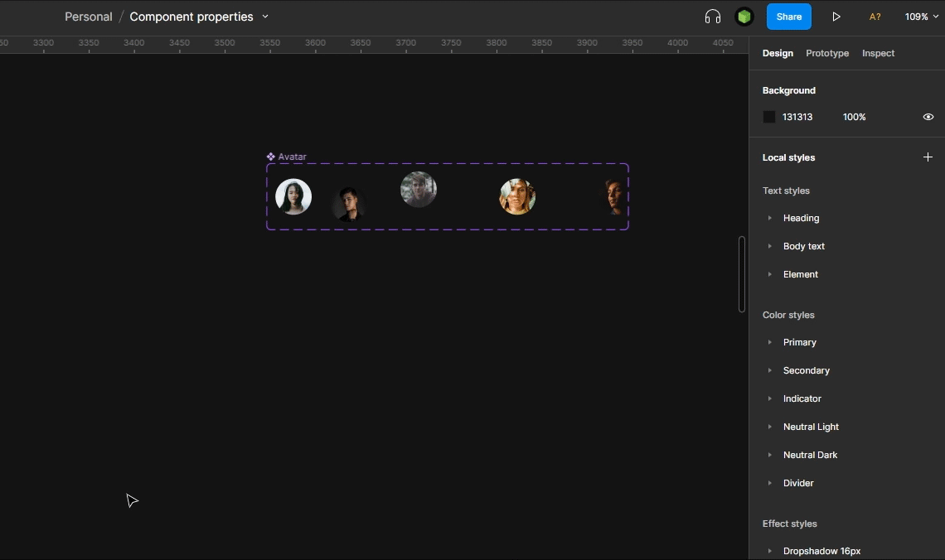
Task: Start audio call with the headphones icon
Action: 712,16
